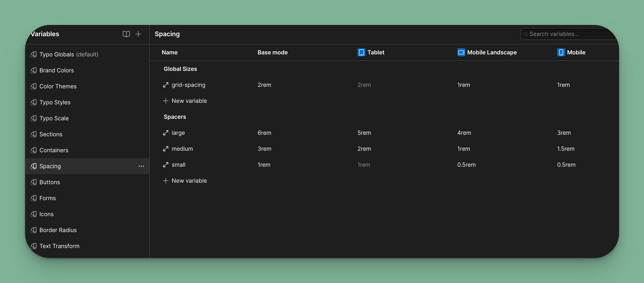The height and width of the screenshot is (283, 644).
Task: Click the large spacer size icon
Action: coord(165,133)
